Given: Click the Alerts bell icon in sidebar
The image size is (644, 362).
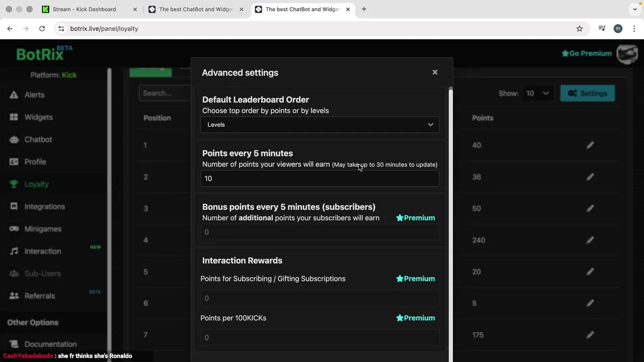Looking at the screenshot, I should tap(14, 95).
